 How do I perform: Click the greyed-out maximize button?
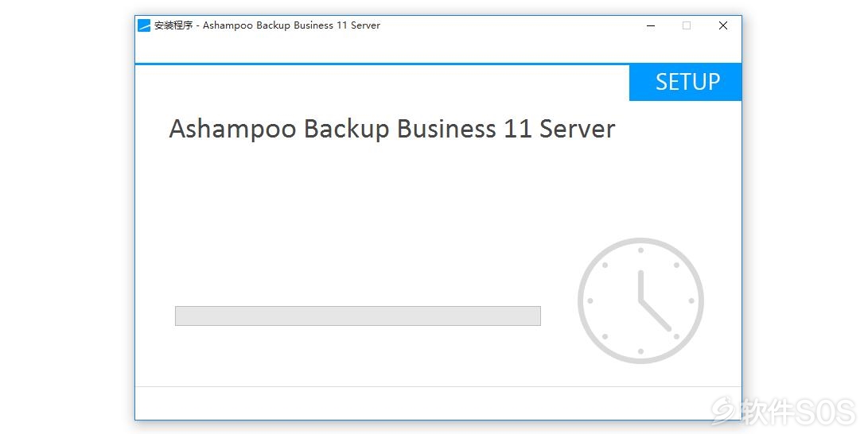coord(687,25)
